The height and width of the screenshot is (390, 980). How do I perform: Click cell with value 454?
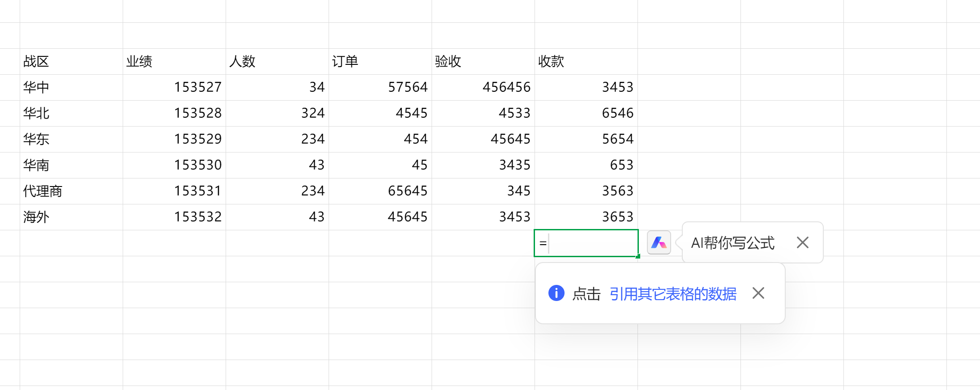(380, 139)
